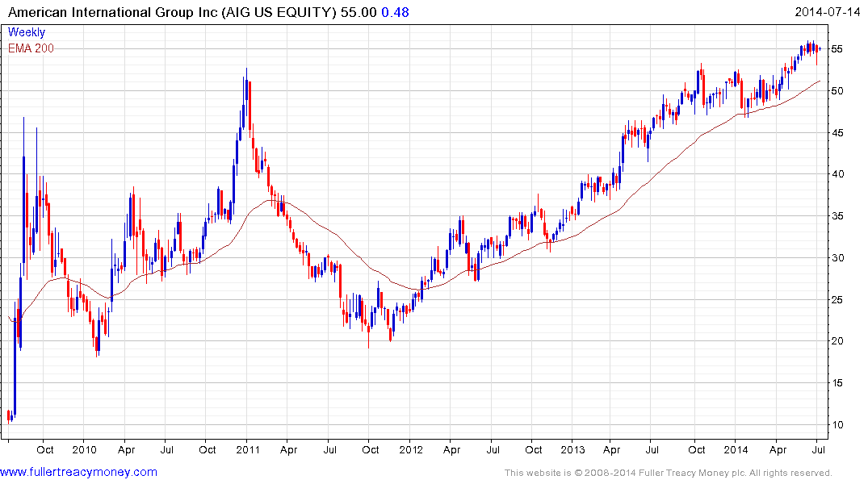868x484 pixels.
Task: Click the 40 price level on the right axis
Action: click(837, 174)
